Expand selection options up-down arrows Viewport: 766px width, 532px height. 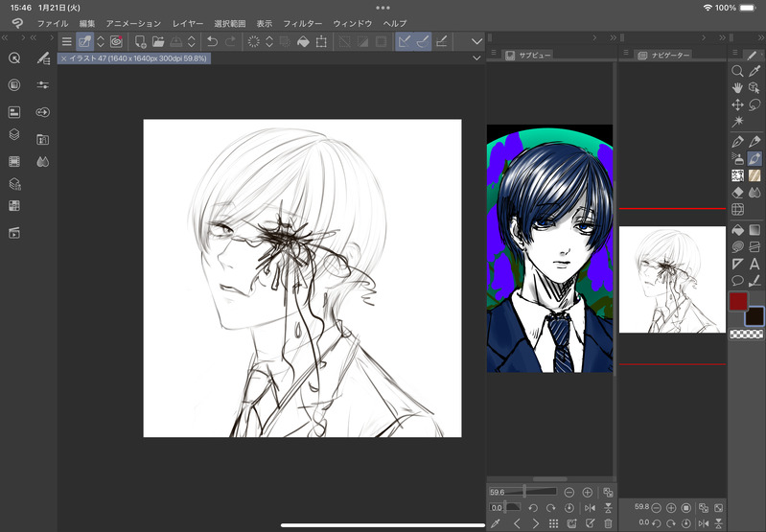(x=269, y=41)
